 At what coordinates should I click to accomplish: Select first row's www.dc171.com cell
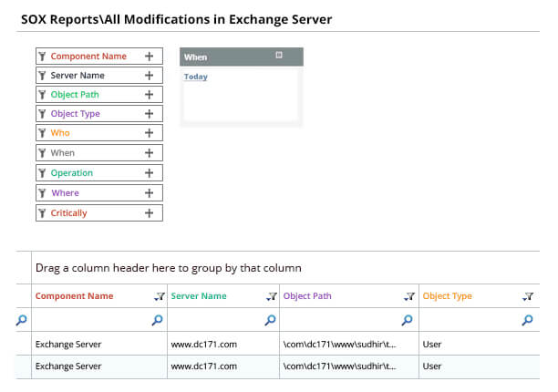pos(223,344)
